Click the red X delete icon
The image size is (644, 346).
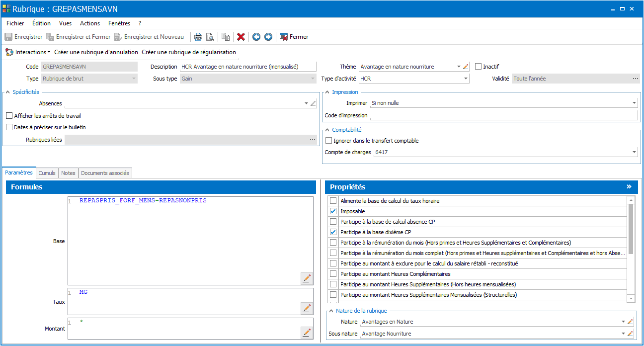pos(241,37)
